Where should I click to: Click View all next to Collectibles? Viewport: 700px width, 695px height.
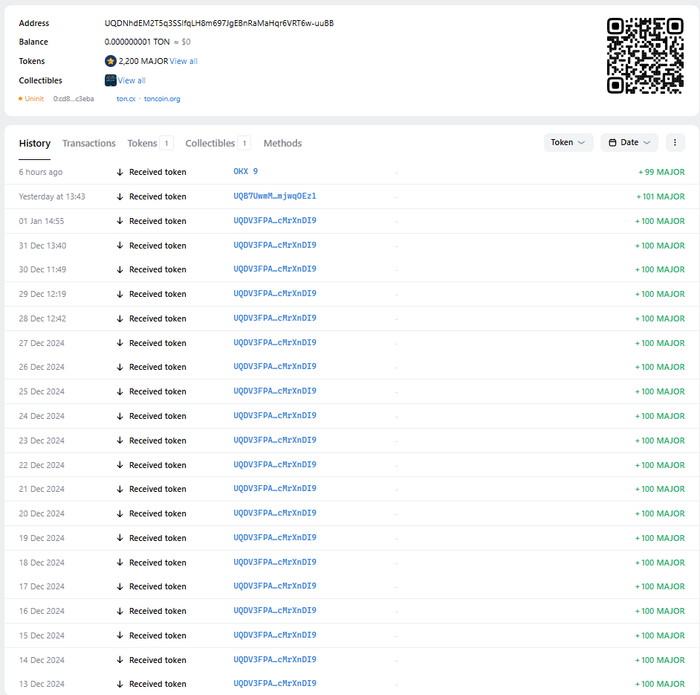(x=132, y=80)
